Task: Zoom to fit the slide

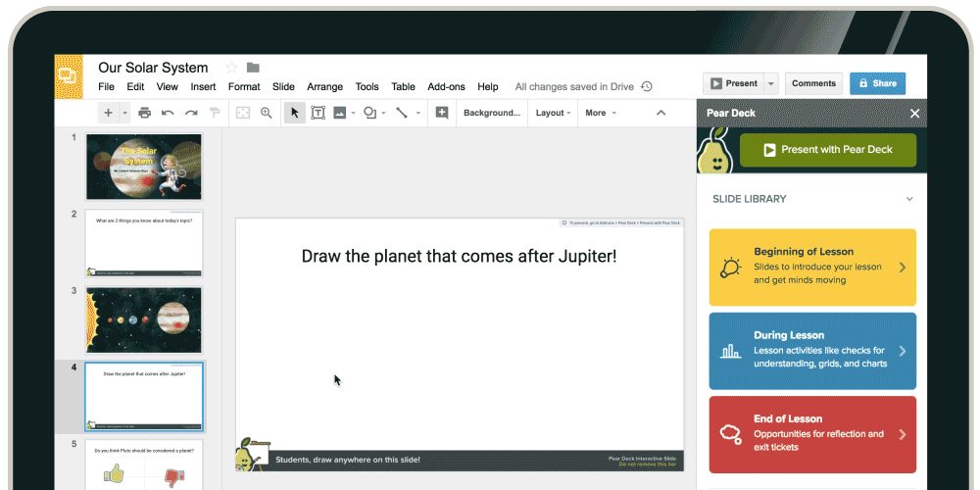Action: pos(242,113)
